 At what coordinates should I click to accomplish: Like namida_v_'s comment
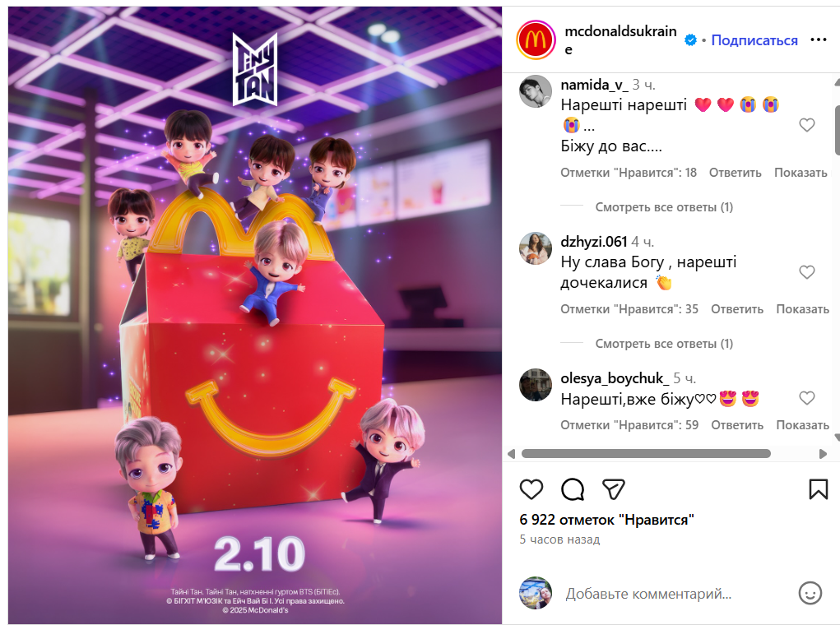point(807,125)
